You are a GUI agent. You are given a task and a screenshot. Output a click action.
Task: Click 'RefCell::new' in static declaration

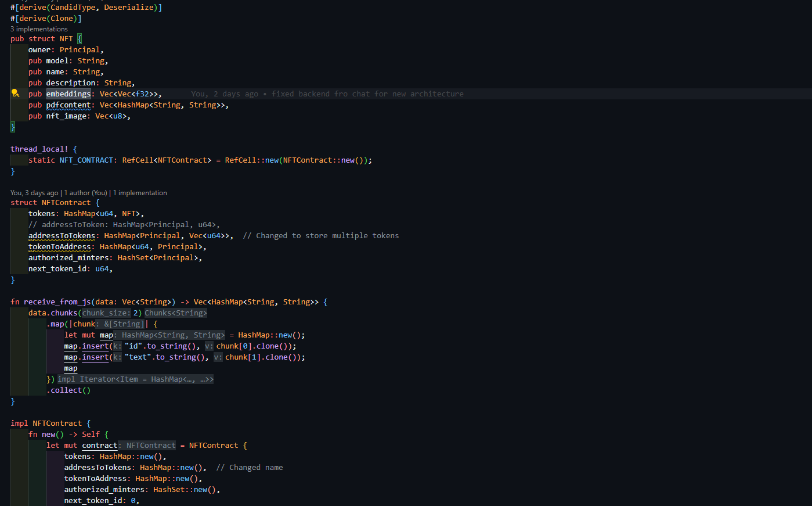(x=252, y=160)
